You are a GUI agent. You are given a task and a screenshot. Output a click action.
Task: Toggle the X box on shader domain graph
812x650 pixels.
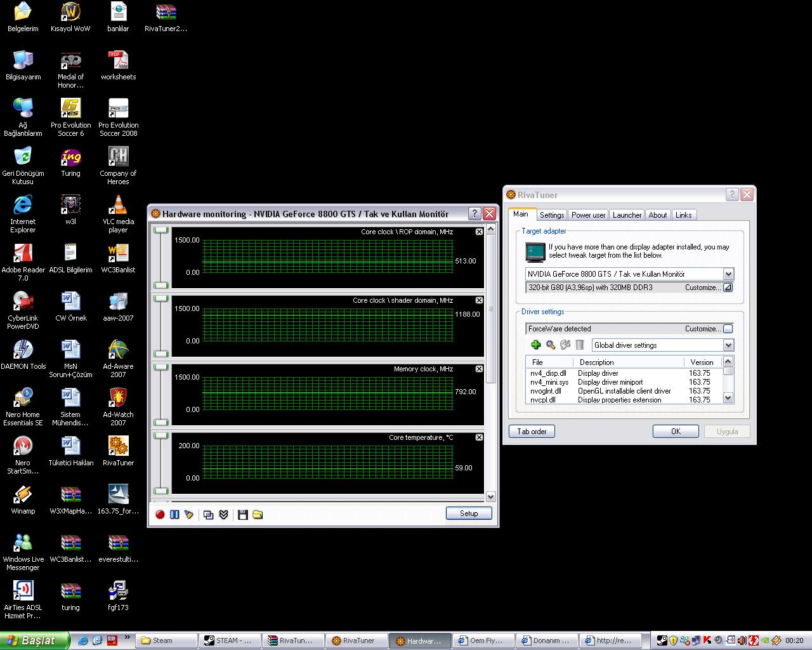pos(479,300)
